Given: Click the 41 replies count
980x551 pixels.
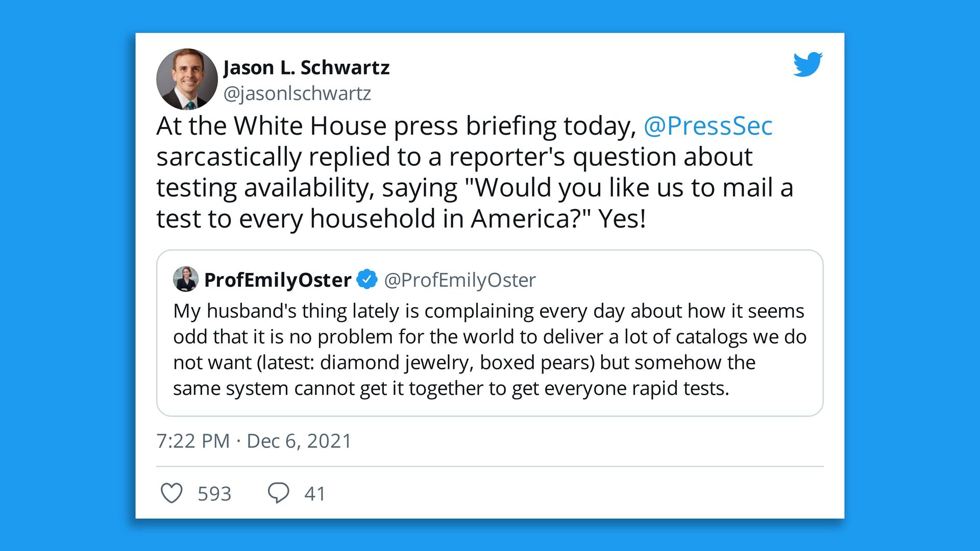Looking at the screenshot, I should pos(315,494).
